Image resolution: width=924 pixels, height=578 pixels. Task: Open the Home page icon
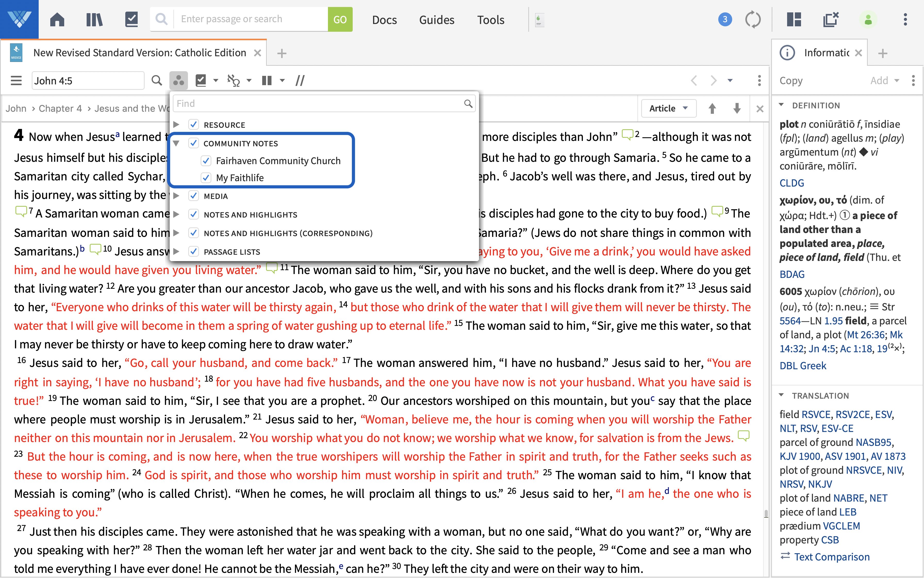(x=57, y=19)
